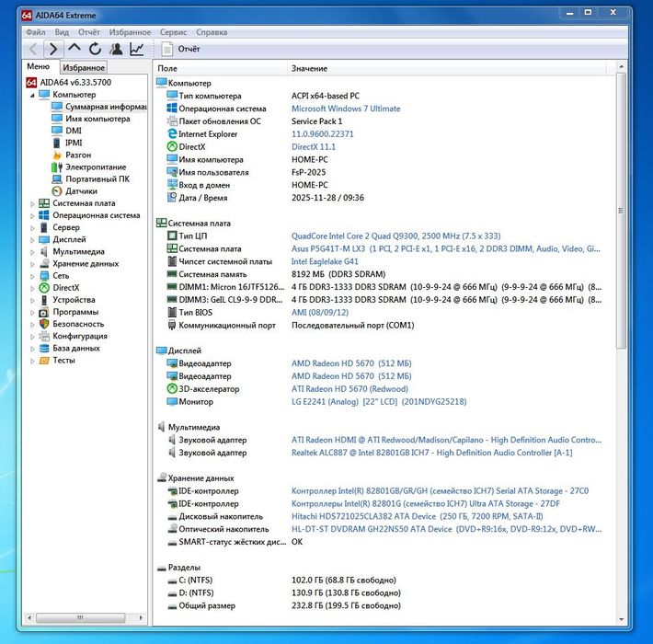Refresh the page with the circular arrow
Viewport: 653px width, 644px height.
[x=95, y=49]
